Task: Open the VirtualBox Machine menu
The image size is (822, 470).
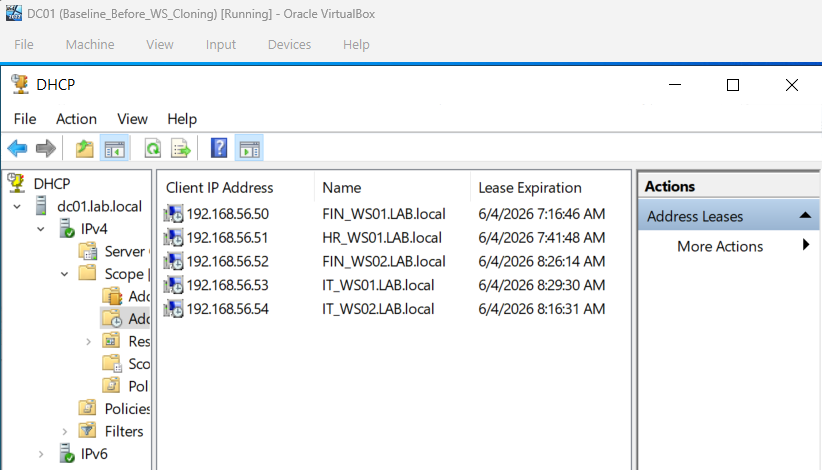Action: pyautogui.click(x=90, y=45)
